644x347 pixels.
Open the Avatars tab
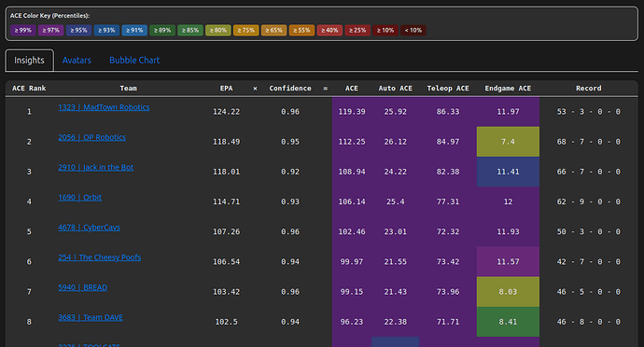(77, 61)
